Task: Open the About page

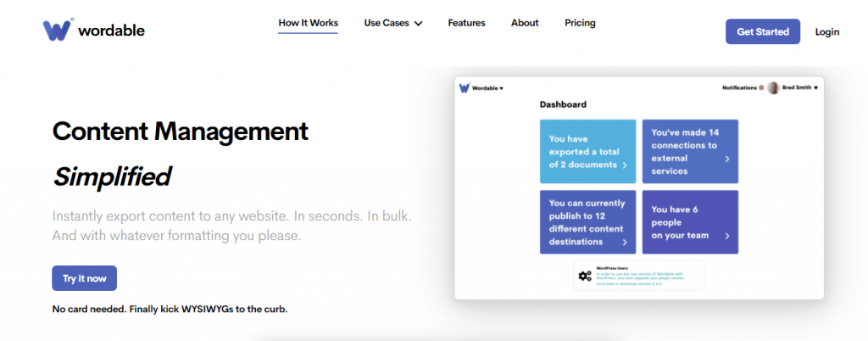Action: pos(525,23)
